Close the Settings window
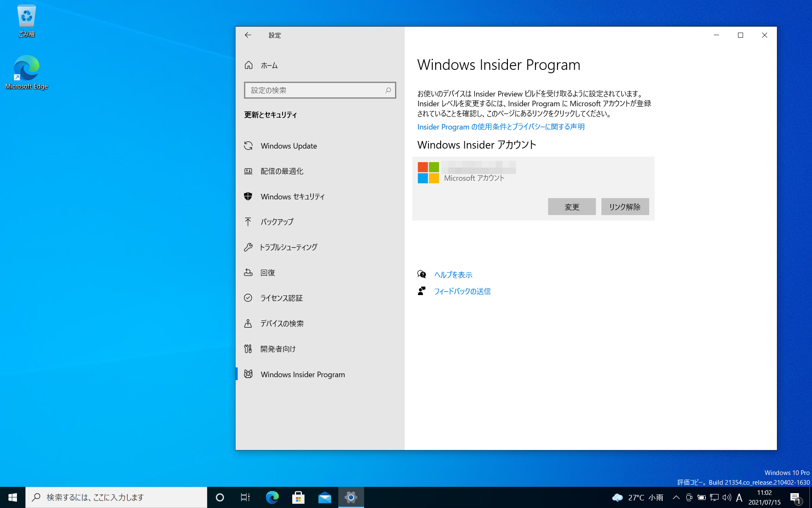This screenshot has width=812, height=508. [x=765, y=35]
